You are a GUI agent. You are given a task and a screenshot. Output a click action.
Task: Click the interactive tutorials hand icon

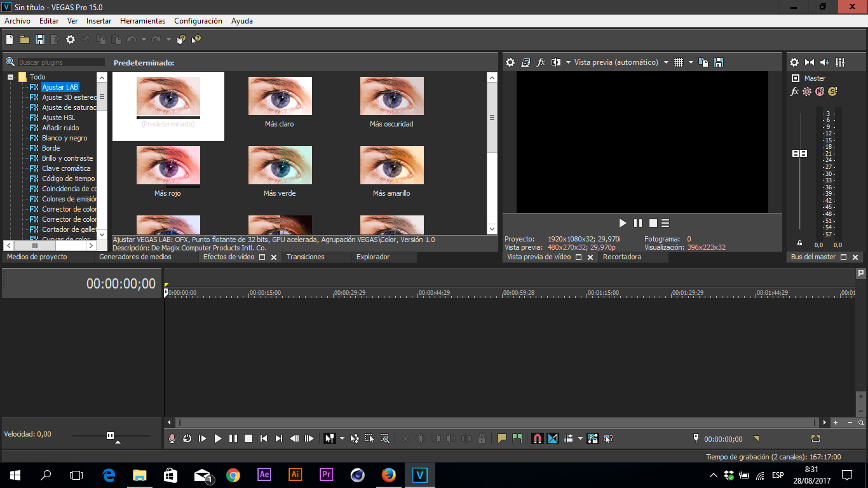tap(181, 39)
